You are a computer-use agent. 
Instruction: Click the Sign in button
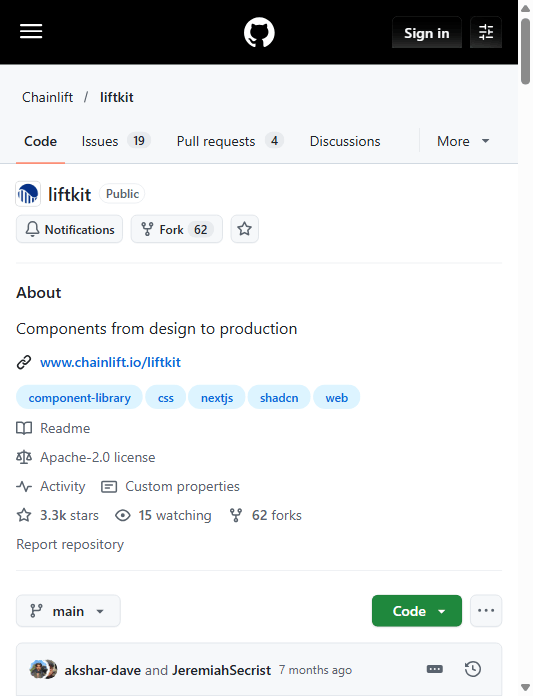pyautogui.click(x=426, y=32)
